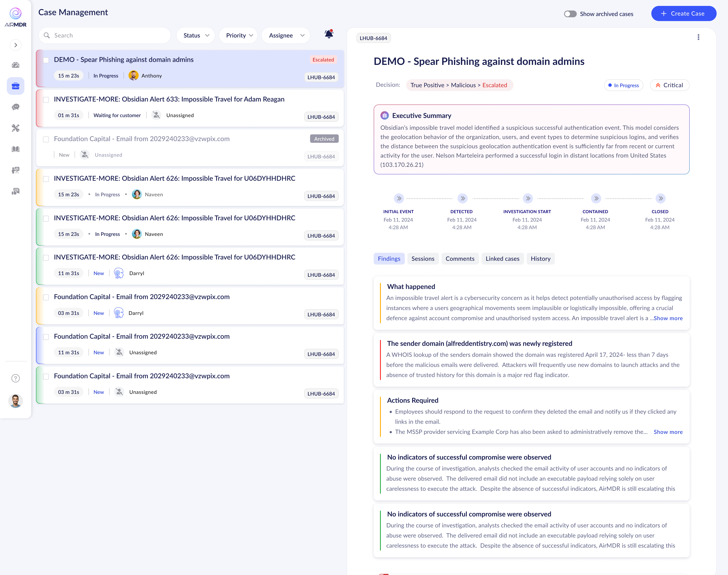Switch to the Linked cases tab
Screen dimensions: 728x575
[x=502, y=259]
